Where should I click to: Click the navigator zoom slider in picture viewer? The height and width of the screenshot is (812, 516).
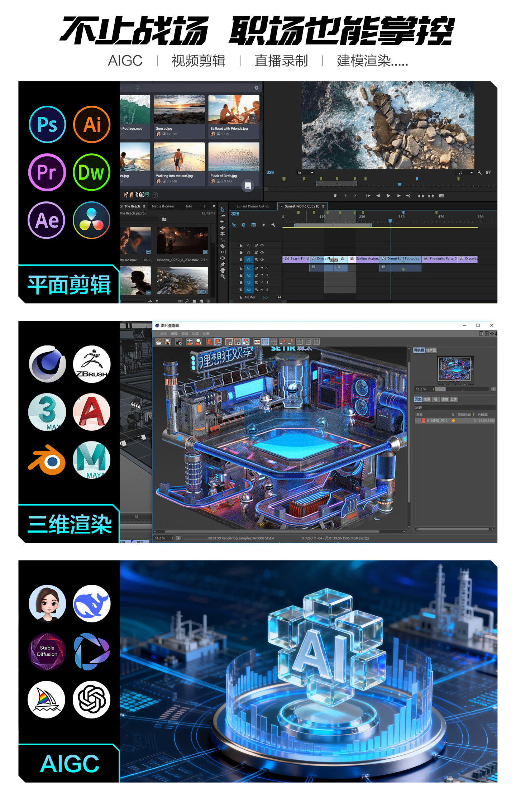(x=463, y=389)
